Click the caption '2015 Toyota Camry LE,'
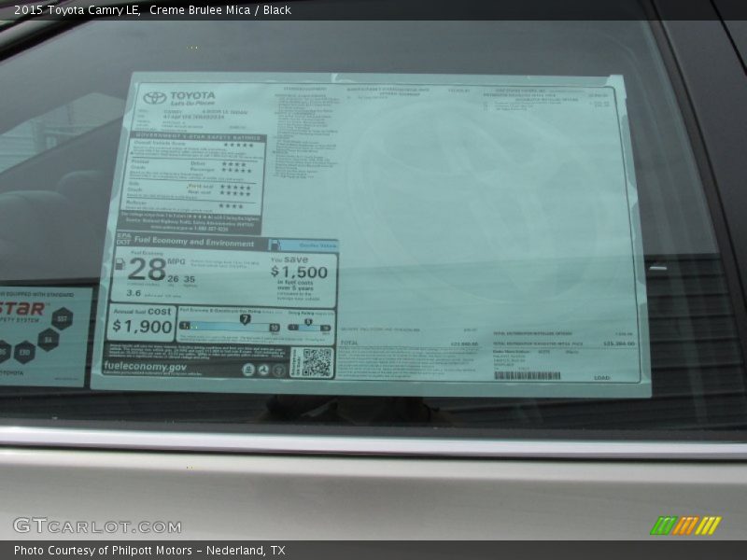 (77, 10)
